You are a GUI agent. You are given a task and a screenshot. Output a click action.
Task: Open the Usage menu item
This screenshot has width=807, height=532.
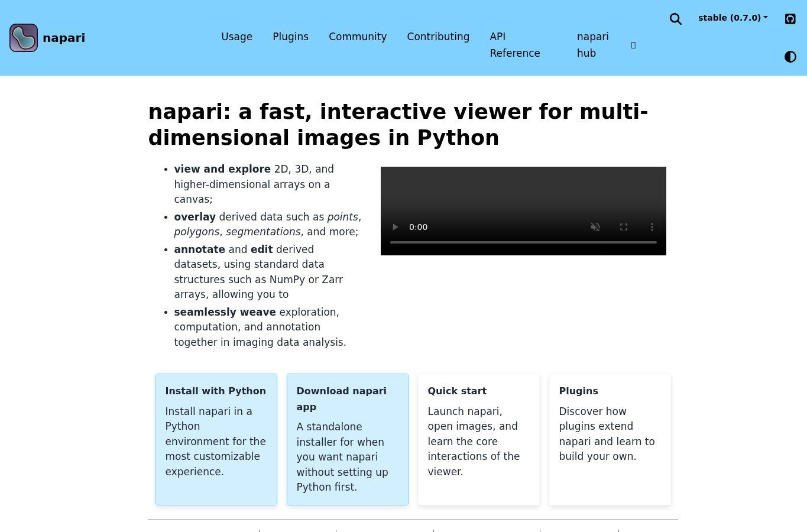pos(236,37)
